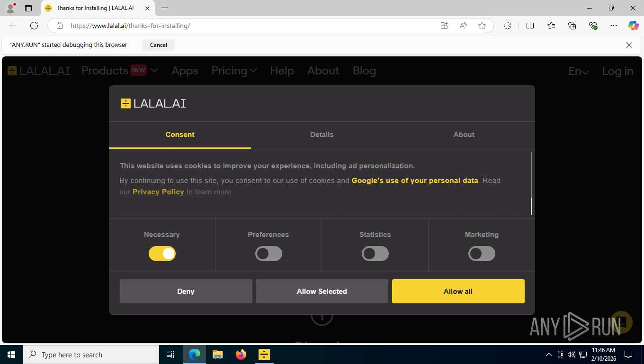Cancel ANY.RUN debugging notification
This screenshot has height=364, width=644.
[x=159, y=45]
